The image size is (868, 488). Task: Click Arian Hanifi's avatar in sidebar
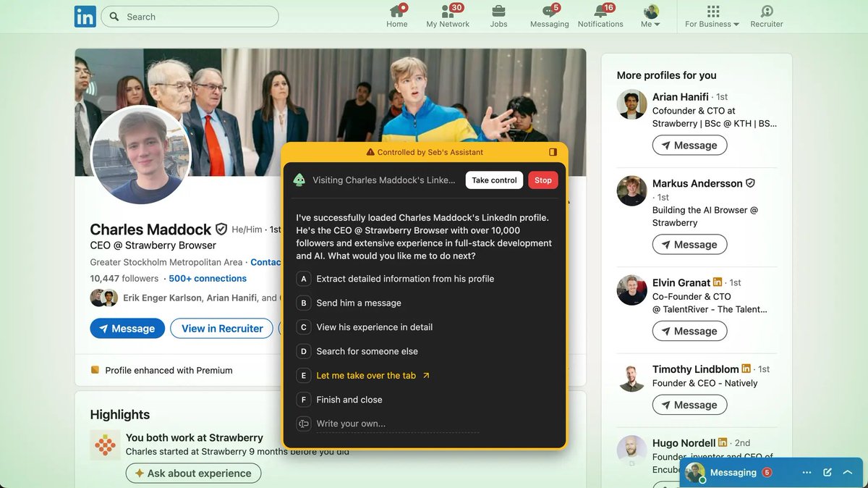click(631, 104)
